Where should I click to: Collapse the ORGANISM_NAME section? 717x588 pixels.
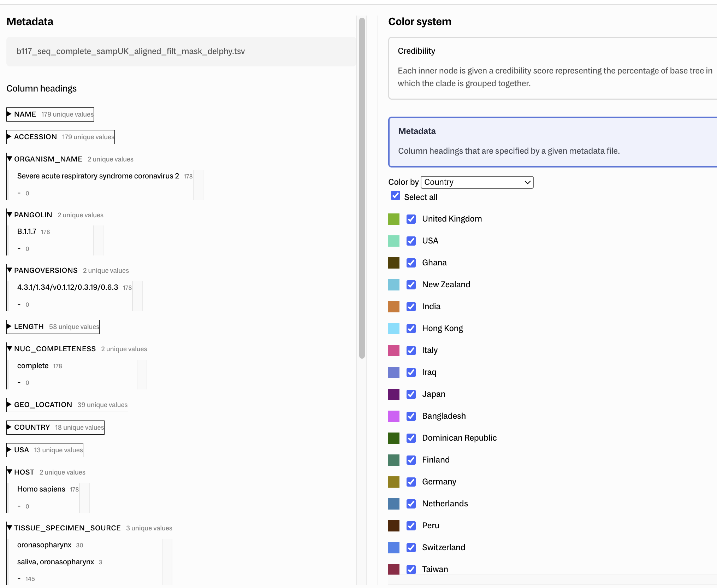pyautogui.click(x=48, y=159)
